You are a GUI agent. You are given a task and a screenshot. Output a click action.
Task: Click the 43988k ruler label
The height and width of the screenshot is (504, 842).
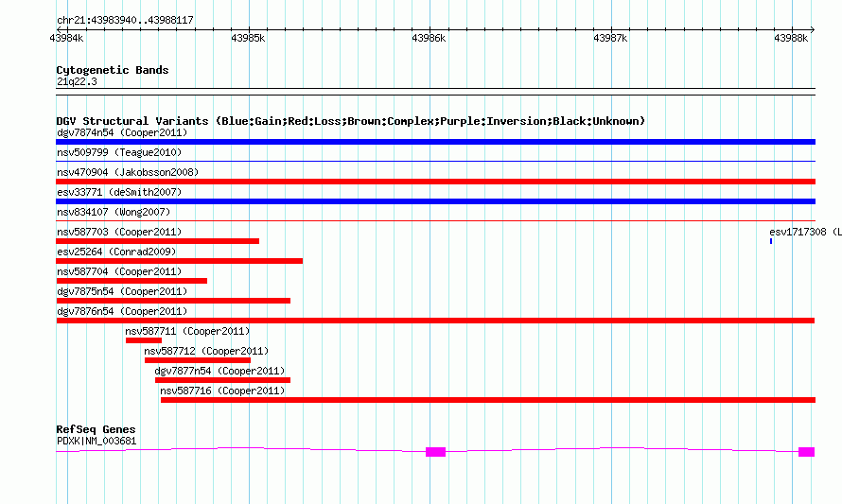pyautogui.click(x=791, y=38)
